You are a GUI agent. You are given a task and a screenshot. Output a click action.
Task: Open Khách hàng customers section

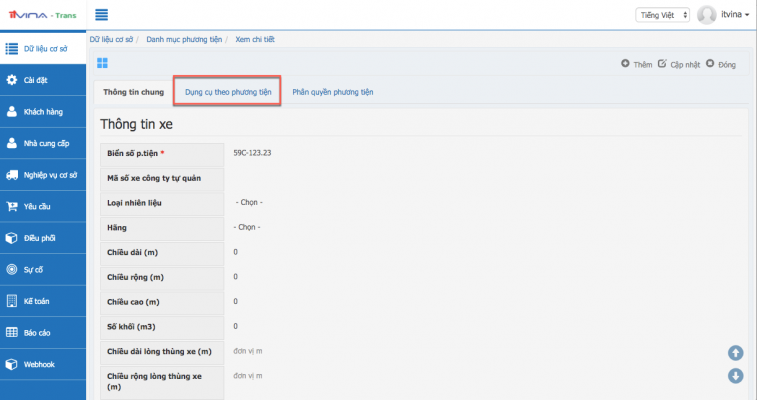(42, 111)
